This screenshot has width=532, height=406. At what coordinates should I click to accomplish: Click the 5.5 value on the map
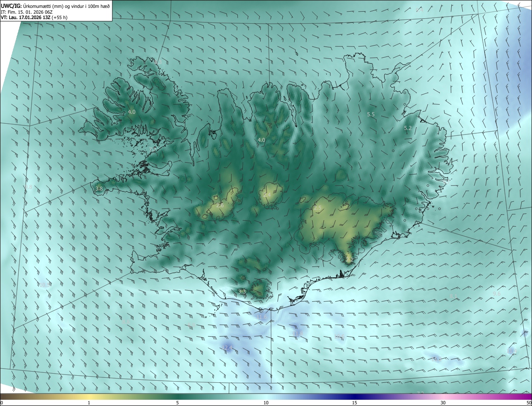pos(371,114)
